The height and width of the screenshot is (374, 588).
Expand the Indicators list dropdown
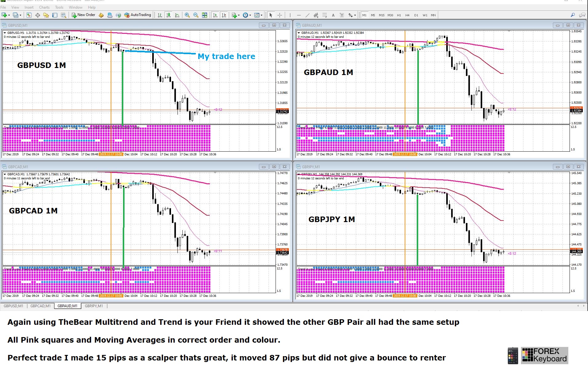coord(239,15)
